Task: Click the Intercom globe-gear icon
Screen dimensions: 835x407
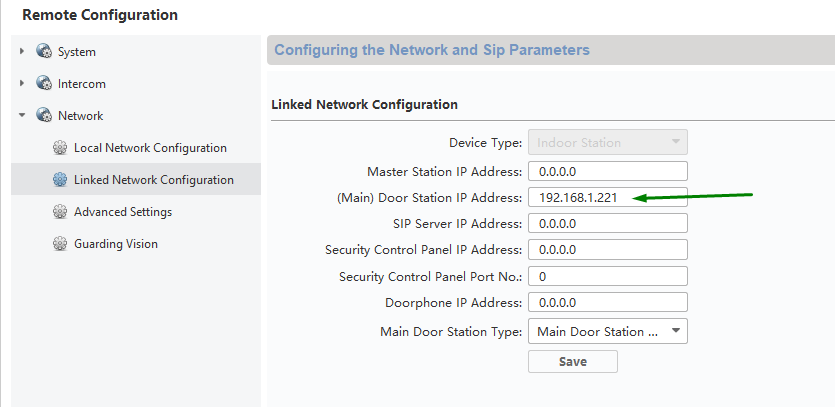Action: 44,83
